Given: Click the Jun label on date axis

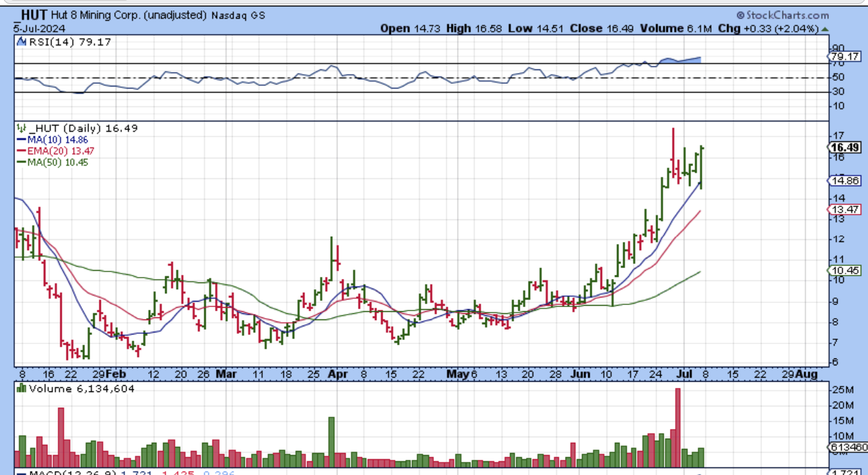Looking at the screenshot, I should (x=581, y=374).
